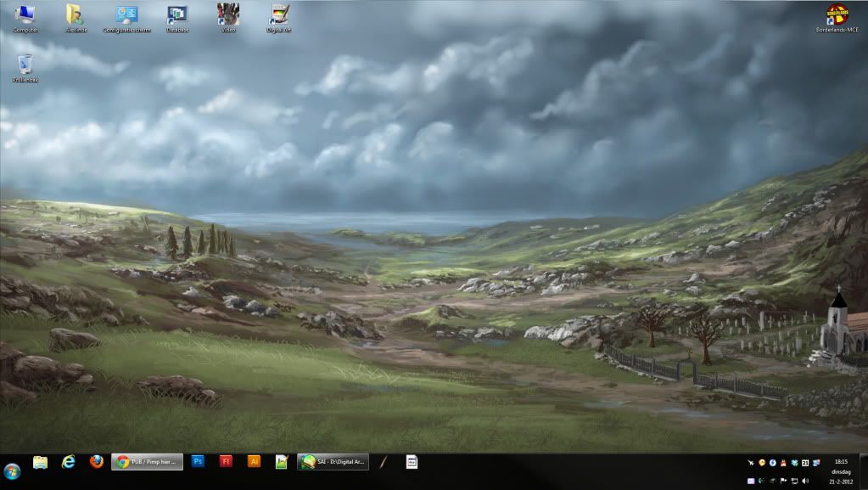Open the user folder icon with person
868x490 pixels.
pyautogui.click(x=76, y=19)
